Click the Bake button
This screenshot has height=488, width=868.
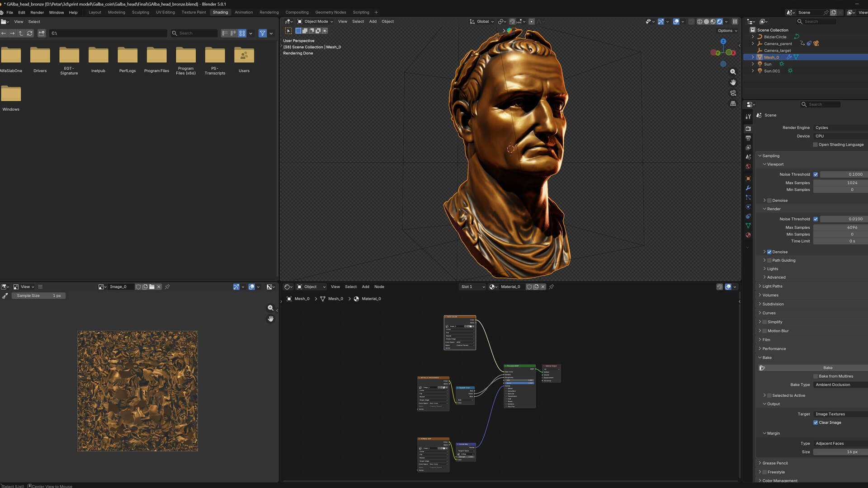828,368
